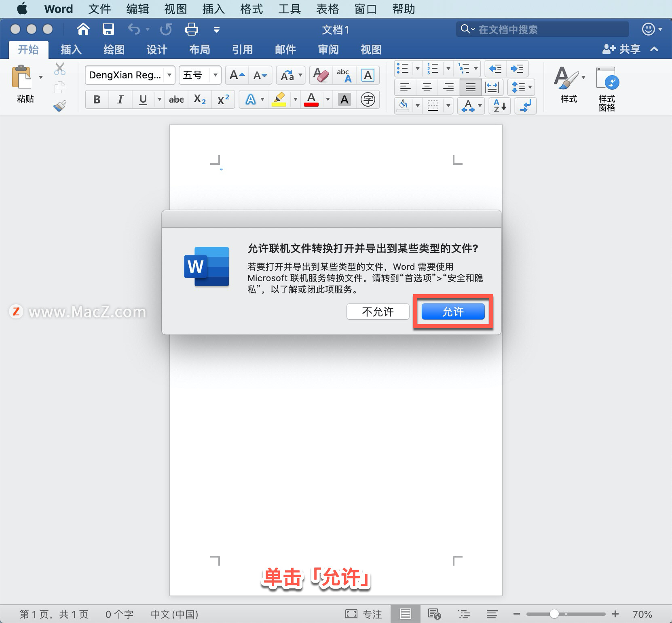This screenshot has width=672, height=623.
Task: Toggle strikethrough abc formatting
Action: point(176,99)
